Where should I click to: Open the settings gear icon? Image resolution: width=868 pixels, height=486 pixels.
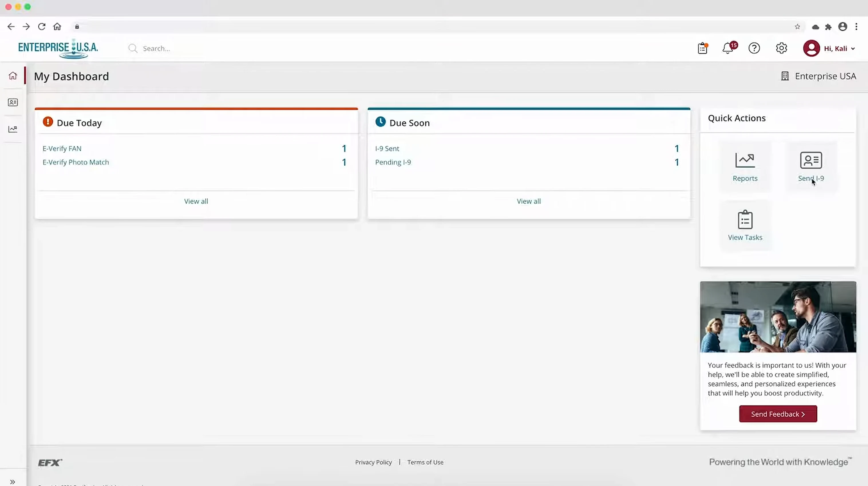point(781,48)
